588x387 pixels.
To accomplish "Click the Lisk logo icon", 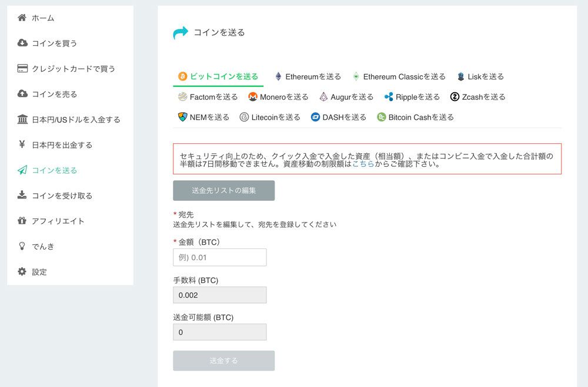I will pyautogui.click(x=461, y=76).
